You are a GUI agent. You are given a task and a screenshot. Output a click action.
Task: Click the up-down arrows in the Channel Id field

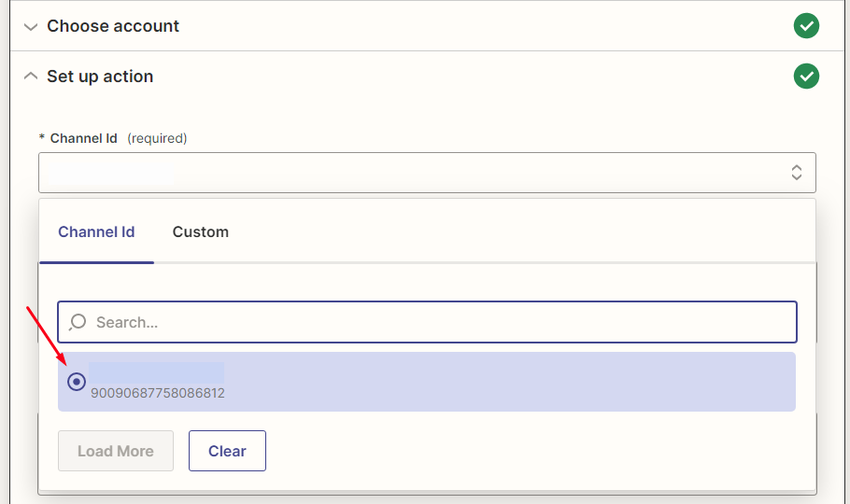[796, 173]
